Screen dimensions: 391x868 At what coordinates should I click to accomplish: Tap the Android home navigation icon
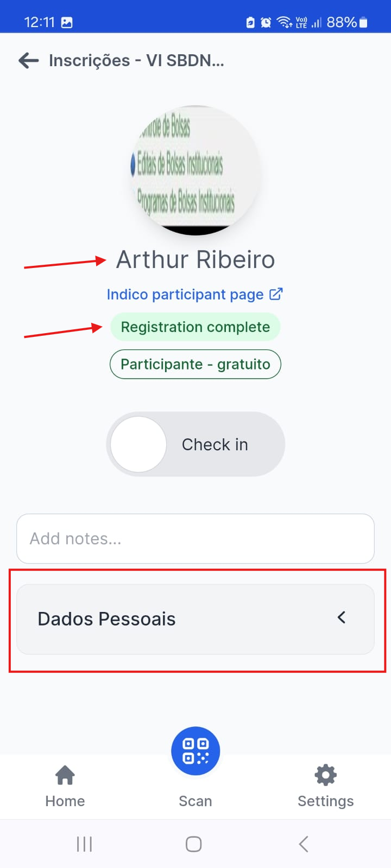click(x=194, y=844)
